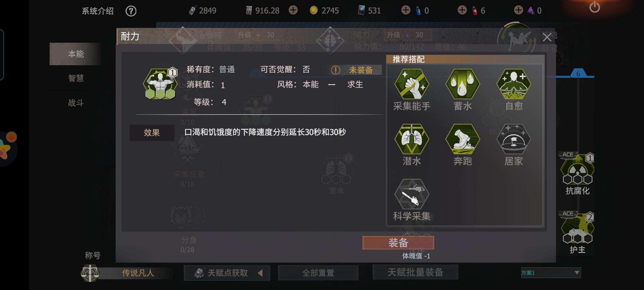Click the 装备 equip button

[398, 243]
